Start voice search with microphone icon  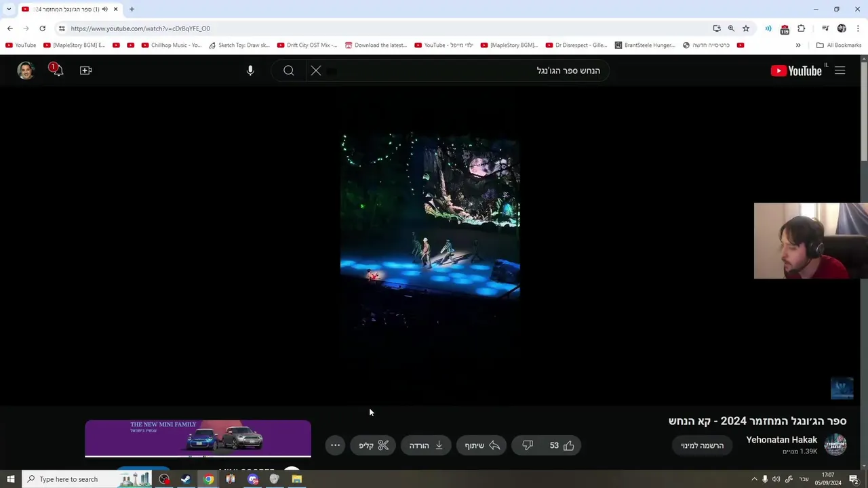(250, 70)
